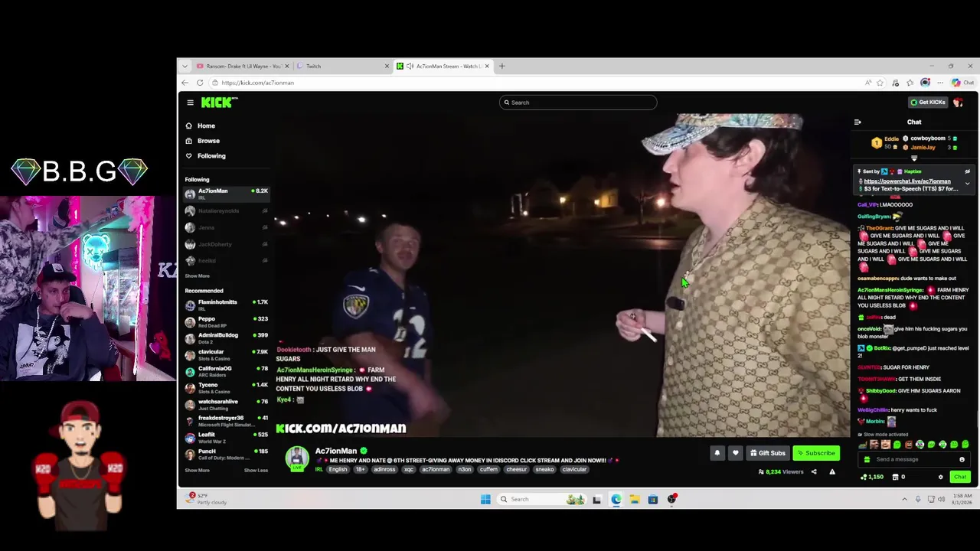980x551 pixels.
Task: Click the IRL category link
Action: click(319, 469)
